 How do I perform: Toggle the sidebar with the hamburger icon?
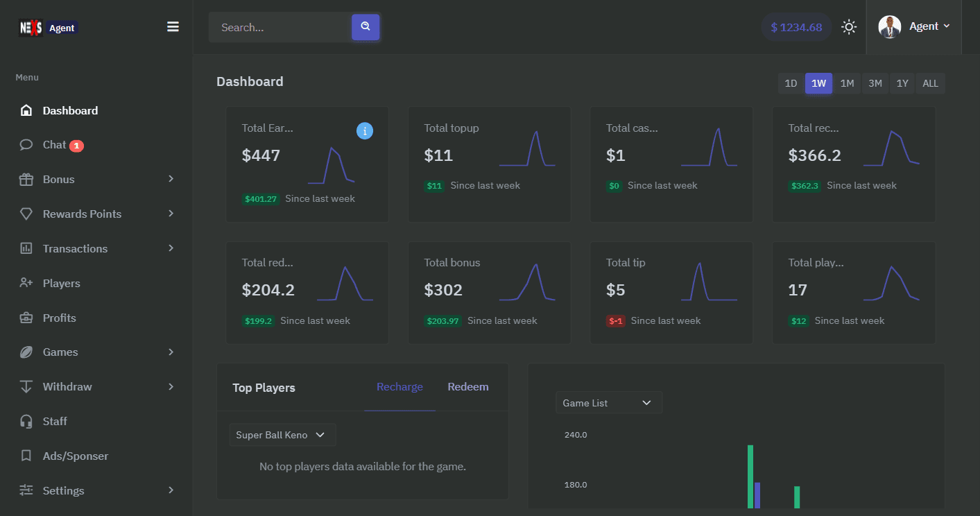(172, 26)
